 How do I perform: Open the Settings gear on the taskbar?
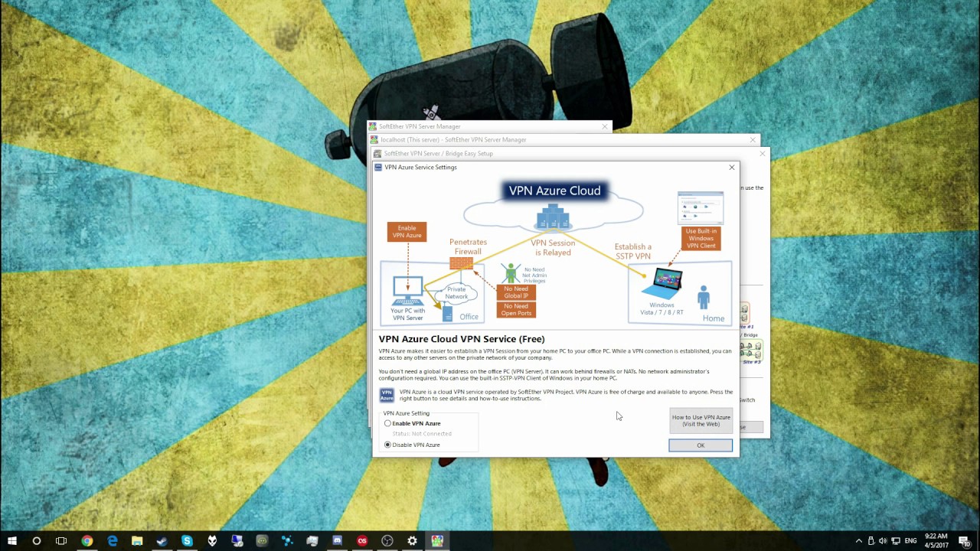[x=412, y=541]
